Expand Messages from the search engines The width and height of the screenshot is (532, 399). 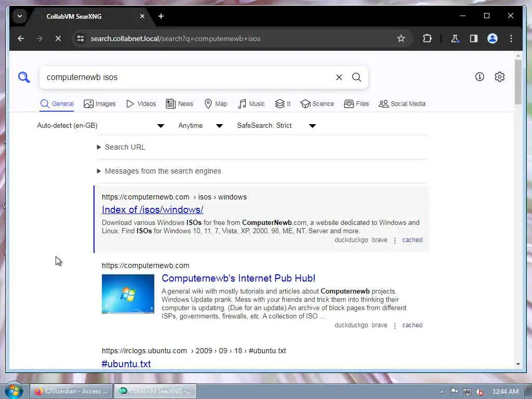(x=159, y=171)
